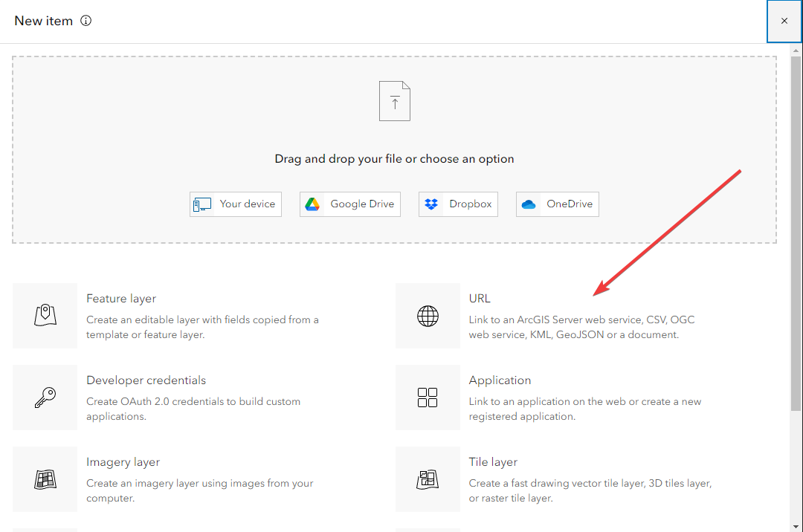This screenshot has width=803, height=532.
Task: Click the file upload arrow icon
Action: point(394,100)
